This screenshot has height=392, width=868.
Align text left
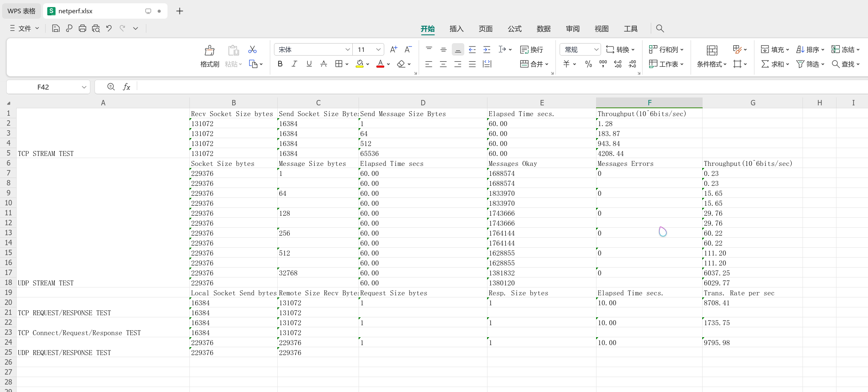pyautogui.click(x=429, y=64)
